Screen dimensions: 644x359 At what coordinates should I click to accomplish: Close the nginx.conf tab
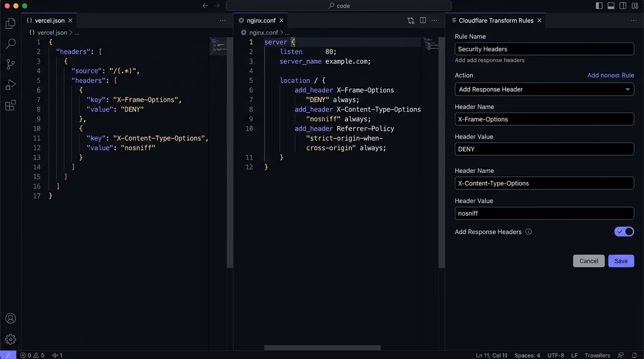281,21
